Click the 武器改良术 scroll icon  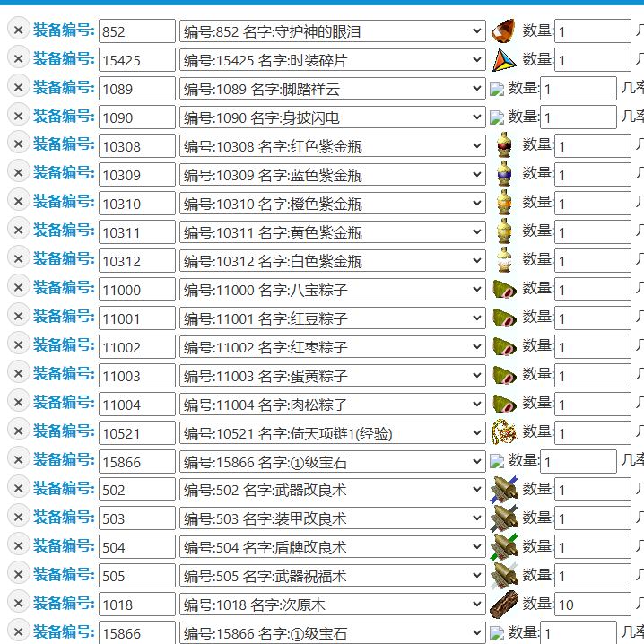pyautogui.click(x=504, y=490)
